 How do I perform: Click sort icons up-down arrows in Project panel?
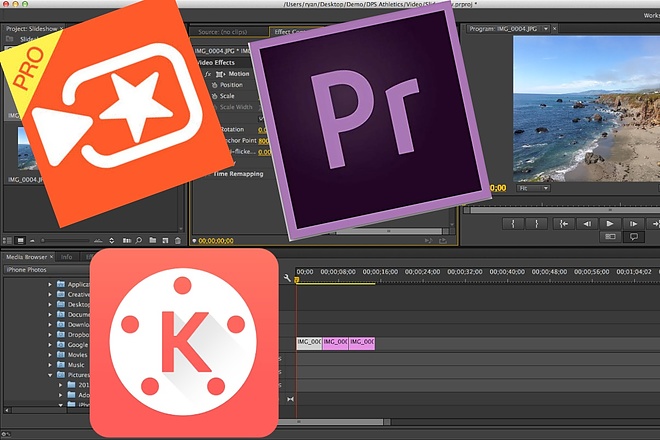(112, 240)
